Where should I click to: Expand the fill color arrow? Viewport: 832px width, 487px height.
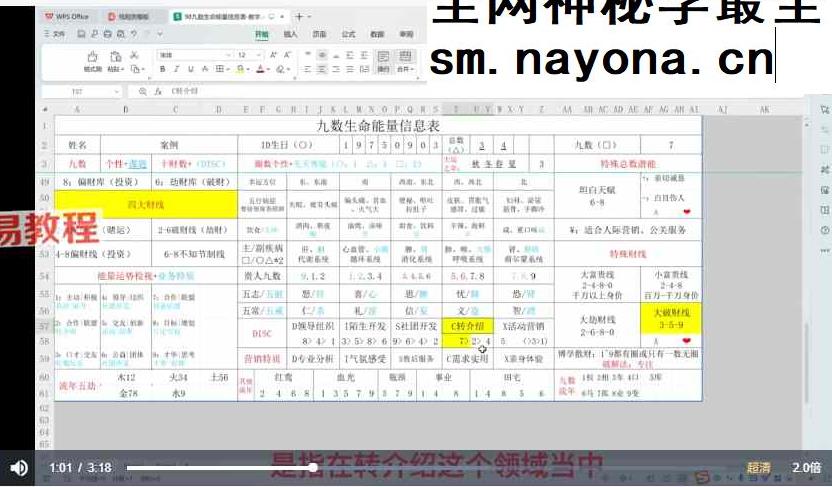[x=248, y=69]
